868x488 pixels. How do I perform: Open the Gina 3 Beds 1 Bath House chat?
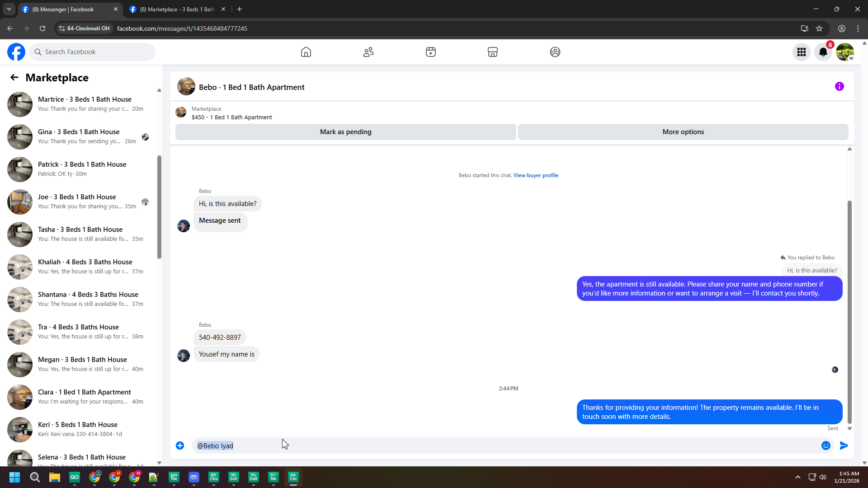(79, 136)
